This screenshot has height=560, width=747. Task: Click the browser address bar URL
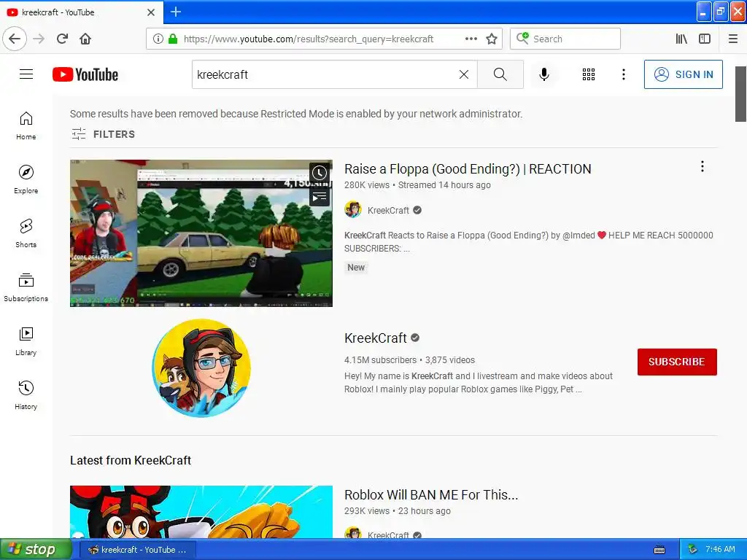309,39
